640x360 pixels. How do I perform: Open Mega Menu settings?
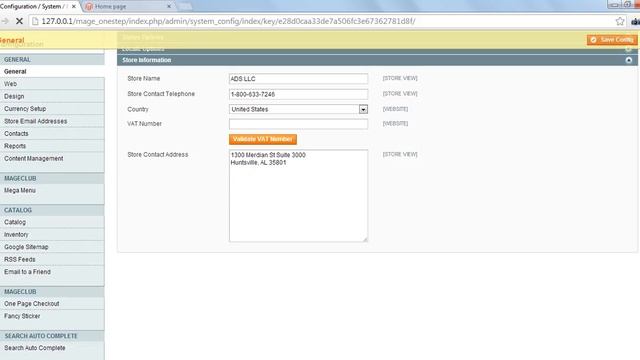click(52, 190)
